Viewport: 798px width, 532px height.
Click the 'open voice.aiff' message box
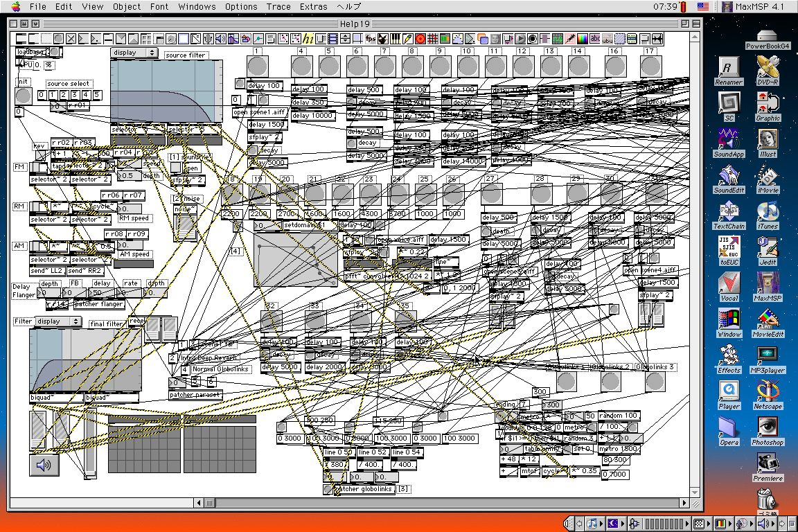click(x=400, y=239)
